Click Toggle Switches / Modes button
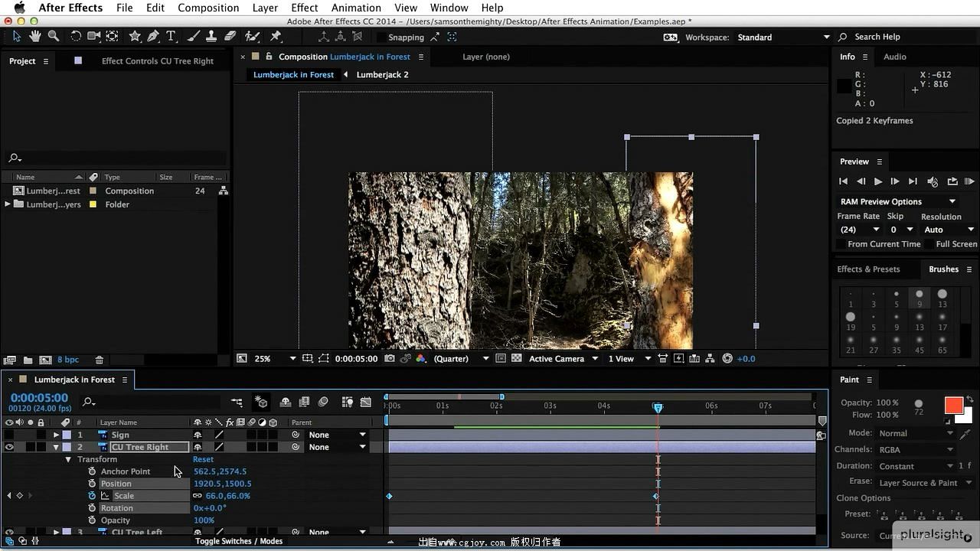 (x=239, y=541)
